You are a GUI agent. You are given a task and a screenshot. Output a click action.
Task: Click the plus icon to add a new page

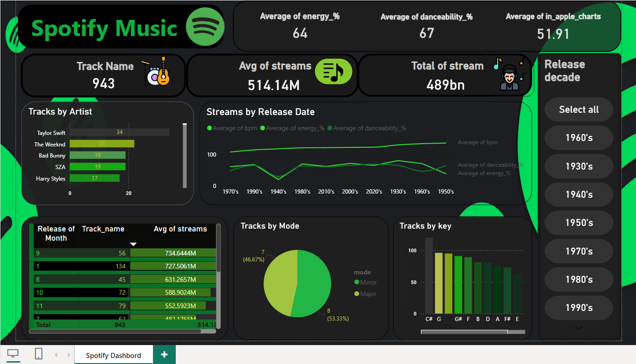[164, 354]
